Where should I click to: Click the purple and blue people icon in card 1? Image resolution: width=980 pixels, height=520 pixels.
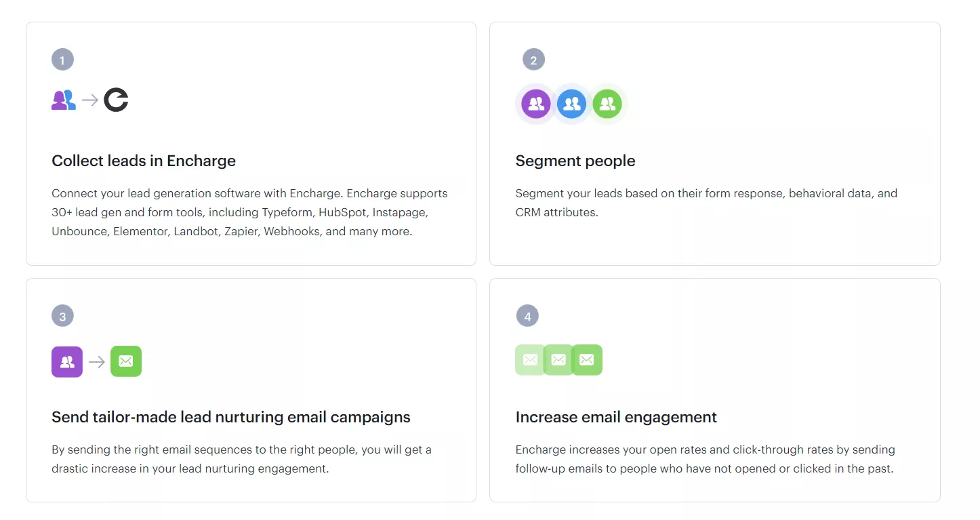coord(64,100)
